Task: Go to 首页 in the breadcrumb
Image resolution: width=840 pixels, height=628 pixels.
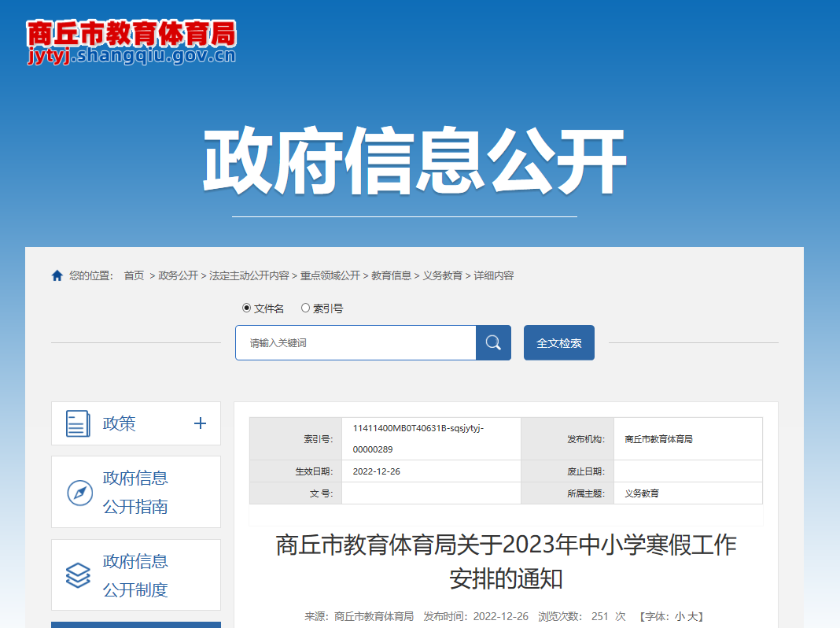Action: click(x=134, y=275)
